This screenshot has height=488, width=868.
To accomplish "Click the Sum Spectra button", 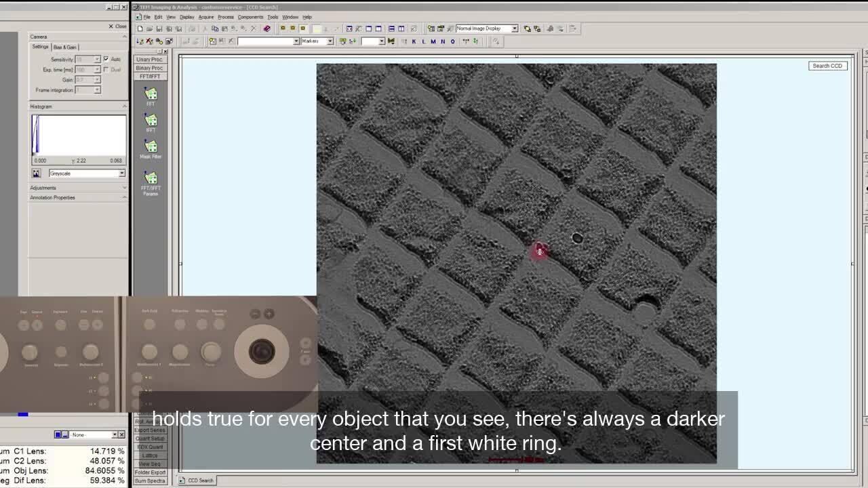I will coord(150,481).
